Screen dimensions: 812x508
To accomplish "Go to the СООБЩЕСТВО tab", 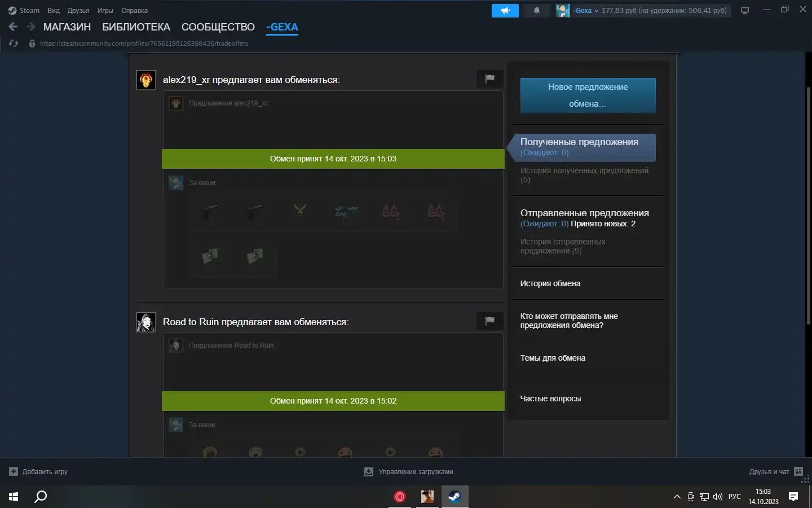I will click(218, 27).
